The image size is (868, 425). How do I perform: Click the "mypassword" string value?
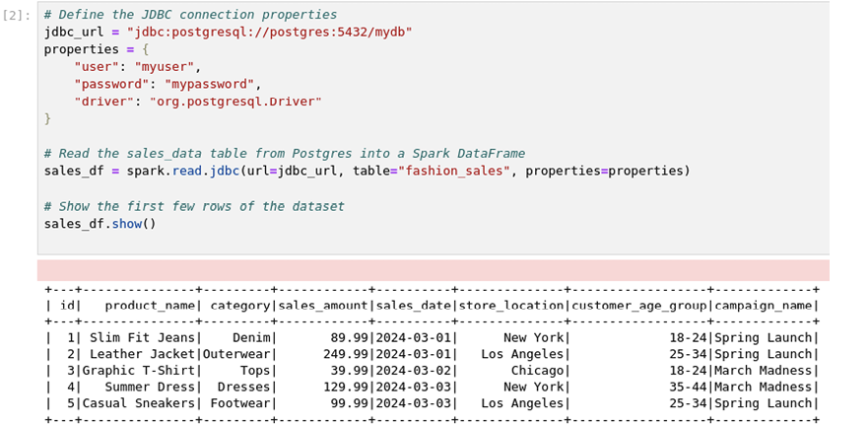210,85
